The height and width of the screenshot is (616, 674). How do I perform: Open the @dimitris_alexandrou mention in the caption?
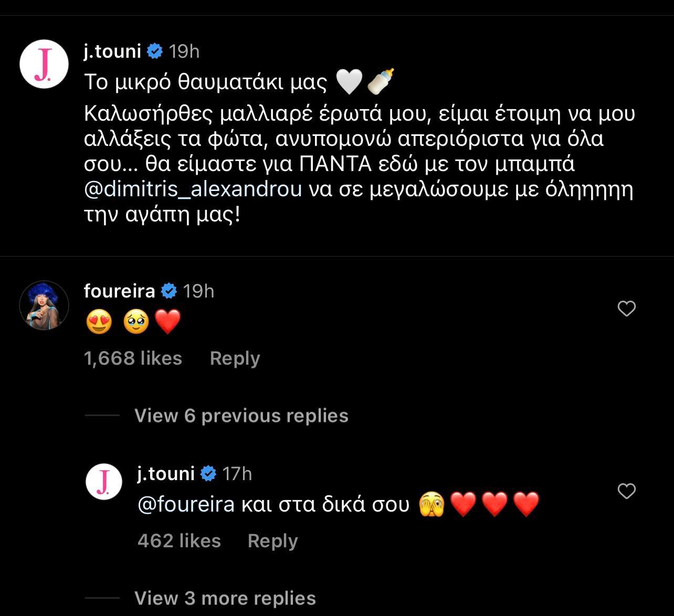(193, 189)
